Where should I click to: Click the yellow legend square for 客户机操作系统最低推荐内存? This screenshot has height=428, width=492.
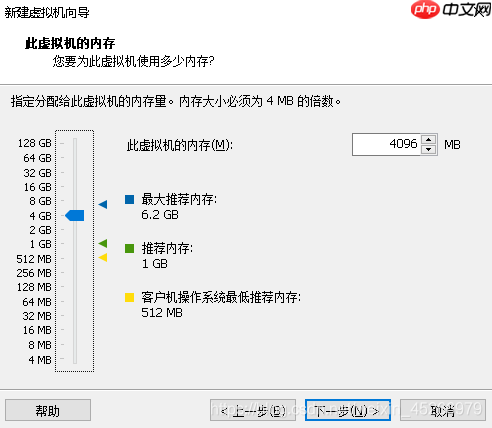(129, 297)
